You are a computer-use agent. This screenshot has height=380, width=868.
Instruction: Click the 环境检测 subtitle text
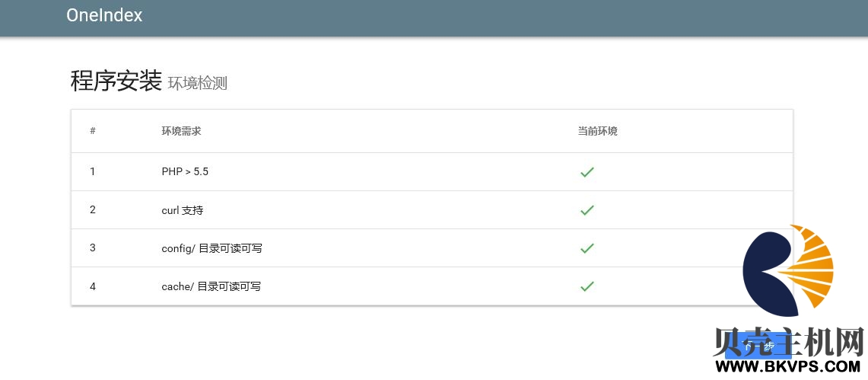pos(198,84)
